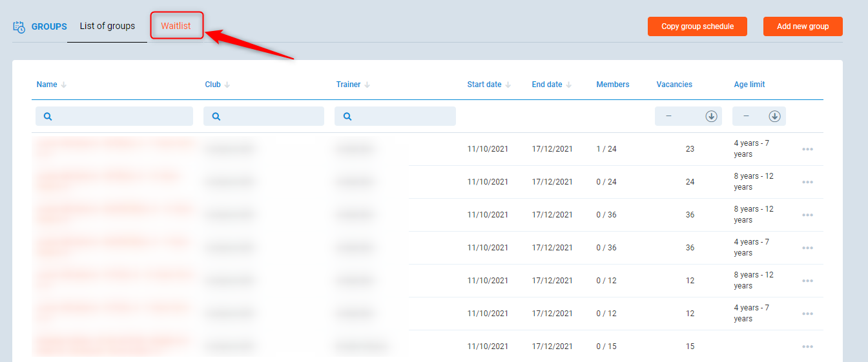This screenshot has height=362, width=868.
Task: Expand the Age limit filter dropdown
Action: pos(774,116)
